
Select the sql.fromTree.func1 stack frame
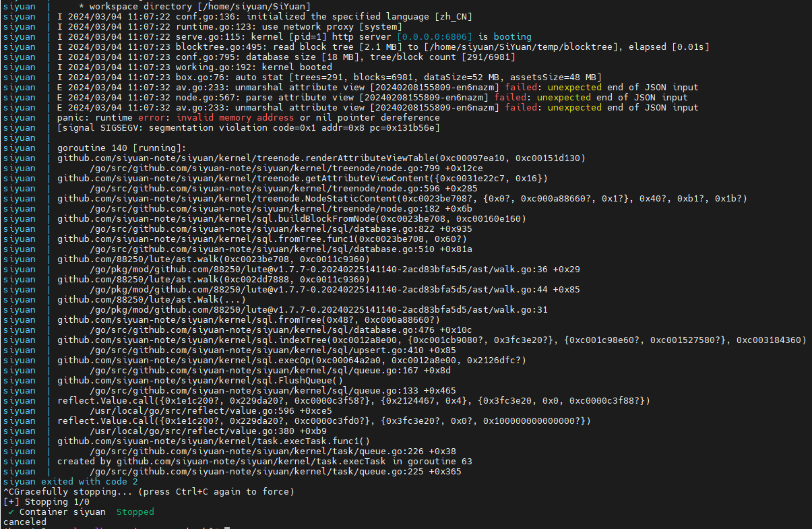[x=261, y=239]
